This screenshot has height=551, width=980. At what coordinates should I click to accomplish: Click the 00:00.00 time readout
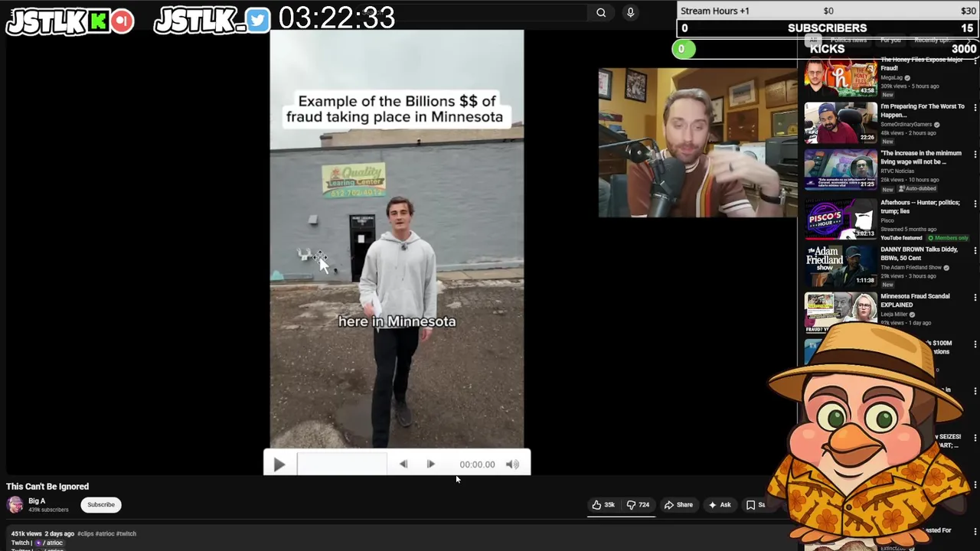pyautogui.click(x=477, y=465)
